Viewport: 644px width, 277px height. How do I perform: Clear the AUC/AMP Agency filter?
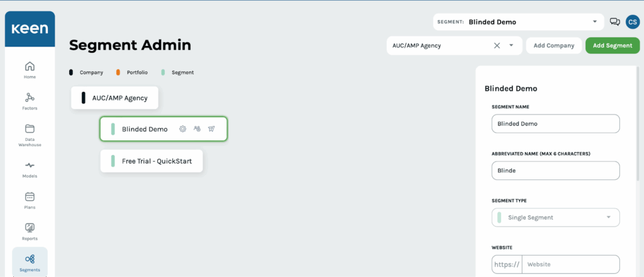coord(497,45)
